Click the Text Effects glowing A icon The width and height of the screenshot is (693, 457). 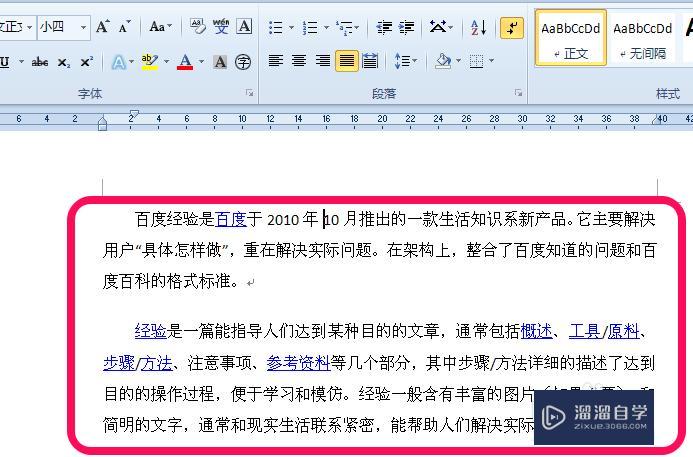[x=118, y=62]
